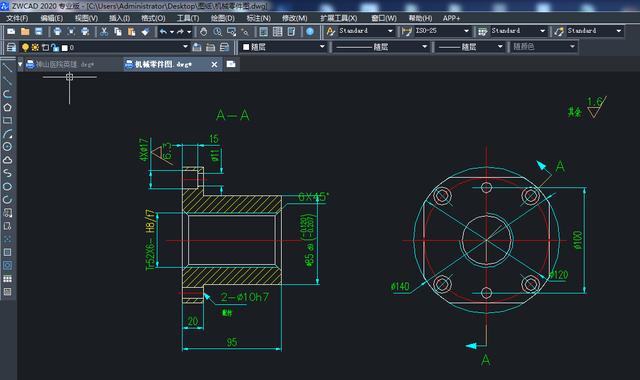Open the redo history dropdown arrow
Screen dimensions: 640x380
(189, 31)
